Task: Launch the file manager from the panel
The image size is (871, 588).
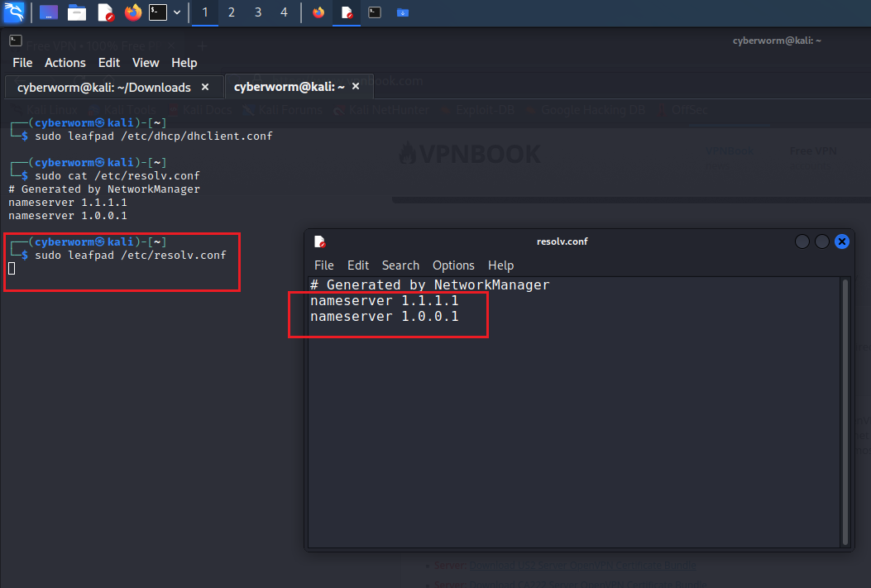Action: 77,12
